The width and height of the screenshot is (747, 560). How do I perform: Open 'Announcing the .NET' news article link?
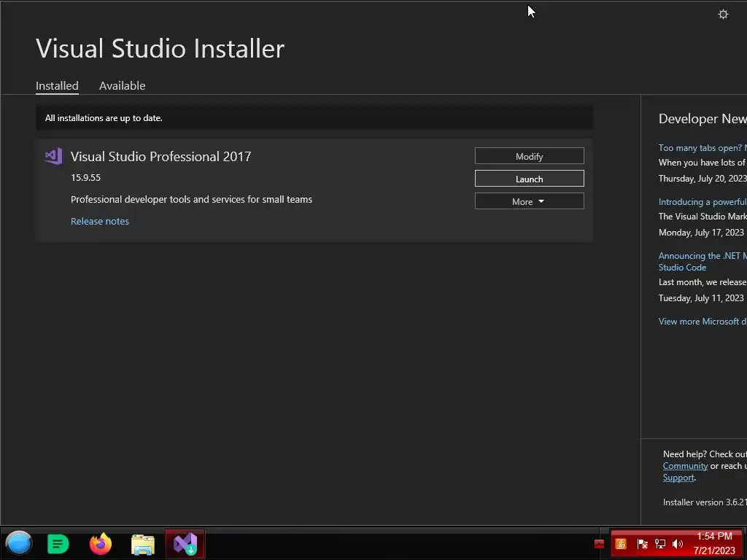click(703, 262)
